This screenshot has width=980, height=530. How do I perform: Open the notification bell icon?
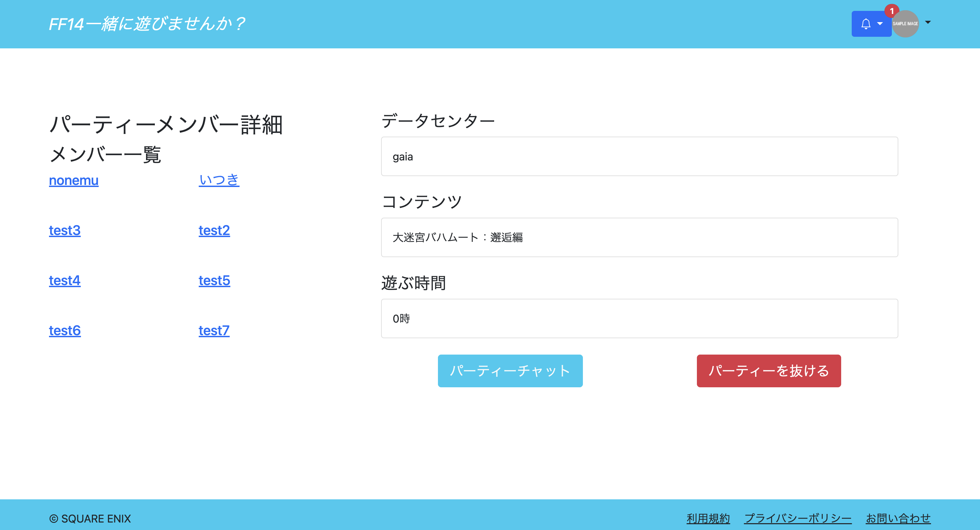coord(866,24)
